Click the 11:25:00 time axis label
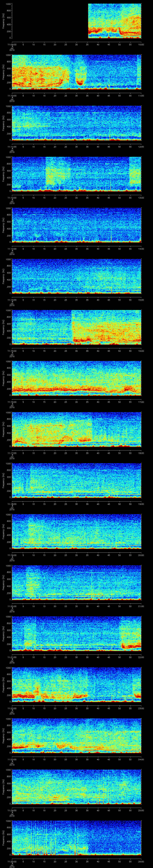The width and height of the screenshot is (153, 868). pyautogui.click(x=12, y=861)
